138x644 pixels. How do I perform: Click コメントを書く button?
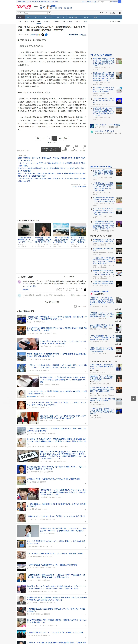[x=69, y=277]
